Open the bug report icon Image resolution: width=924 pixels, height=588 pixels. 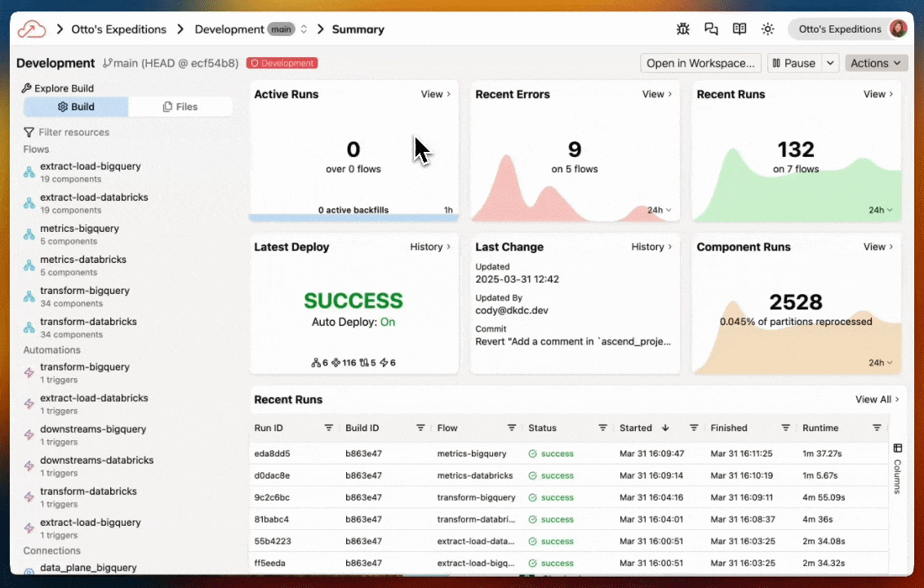(x=683, y=29)
